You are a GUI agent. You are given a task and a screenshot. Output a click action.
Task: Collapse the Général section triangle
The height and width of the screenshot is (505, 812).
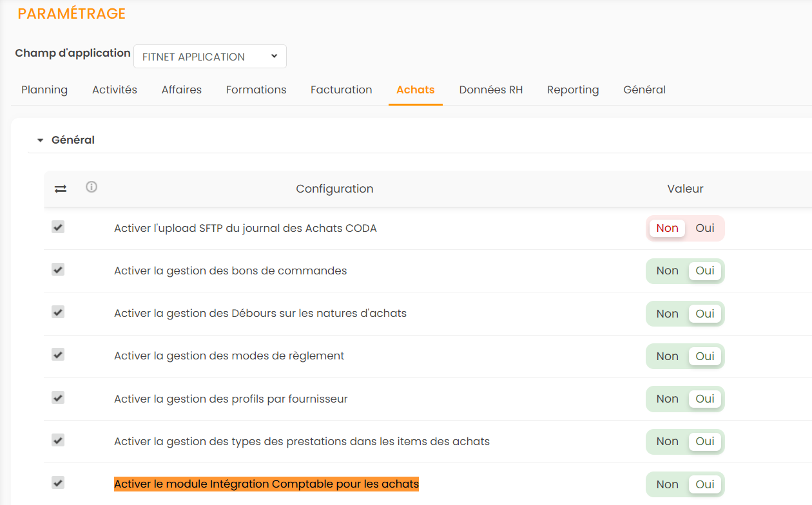coord(40,140)
